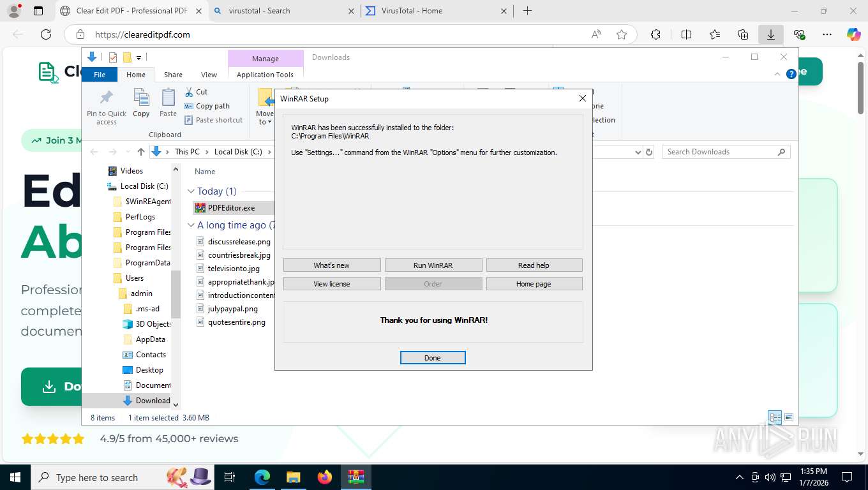Click This PC in address breadcrumb

pos(187,152)
